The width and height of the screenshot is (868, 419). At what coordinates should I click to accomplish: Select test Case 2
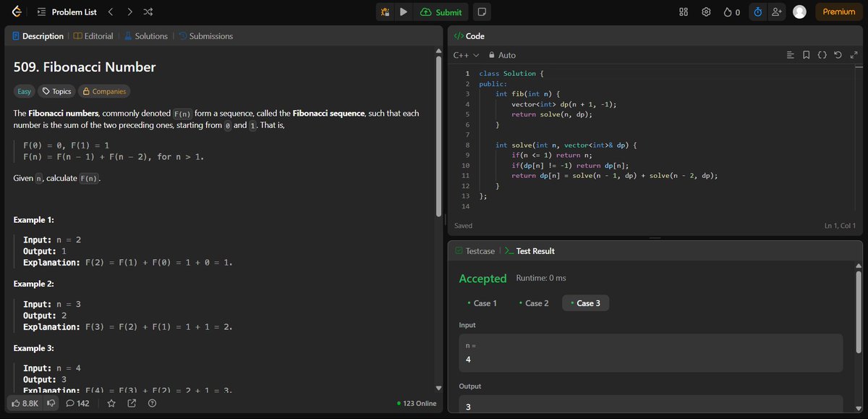[535, 302]
